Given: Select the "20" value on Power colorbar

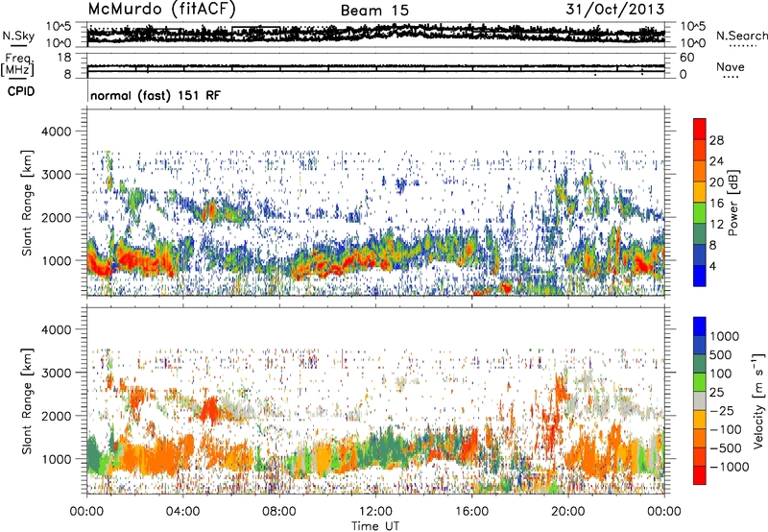Looking at the screenshot, I should pos(716,182).
